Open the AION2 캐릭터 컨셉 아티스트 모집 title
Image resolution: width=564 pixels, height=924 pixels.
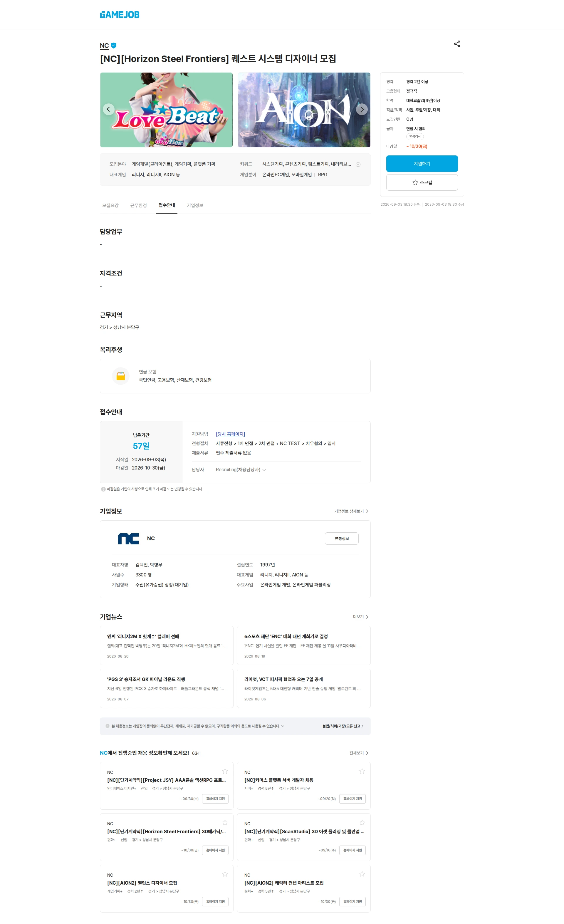284,883
